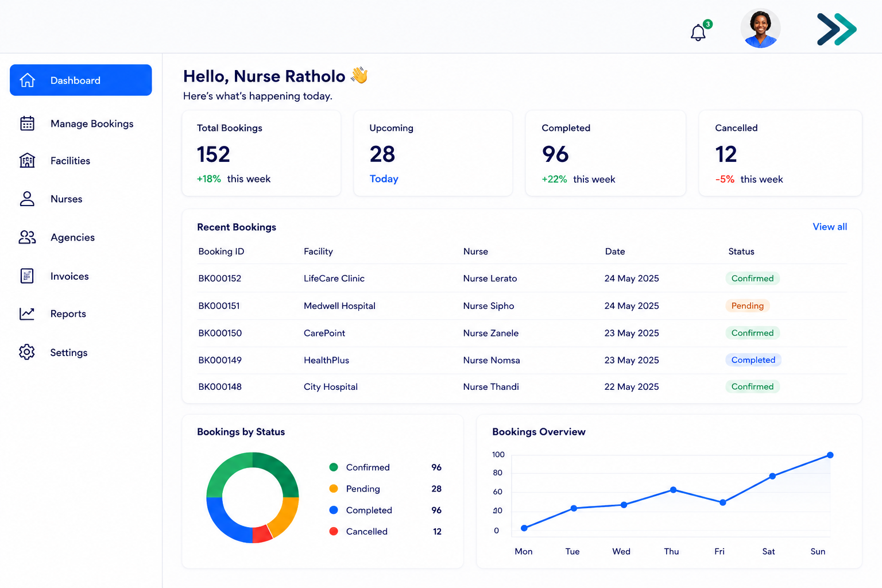Image resolution: width=882 pixels, height=588 pixels.
Task: Go to Dashboard in the sidebar
Action: tap(81, 80)
